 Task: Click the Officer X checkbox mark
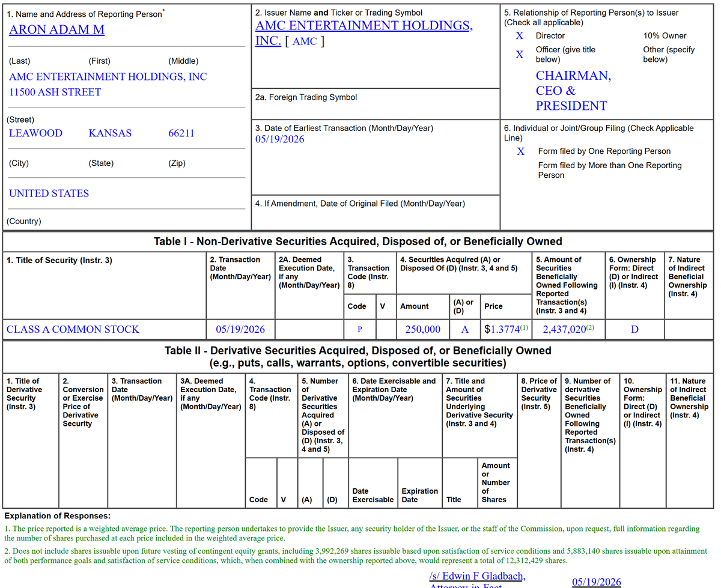(x=519, y=55)
